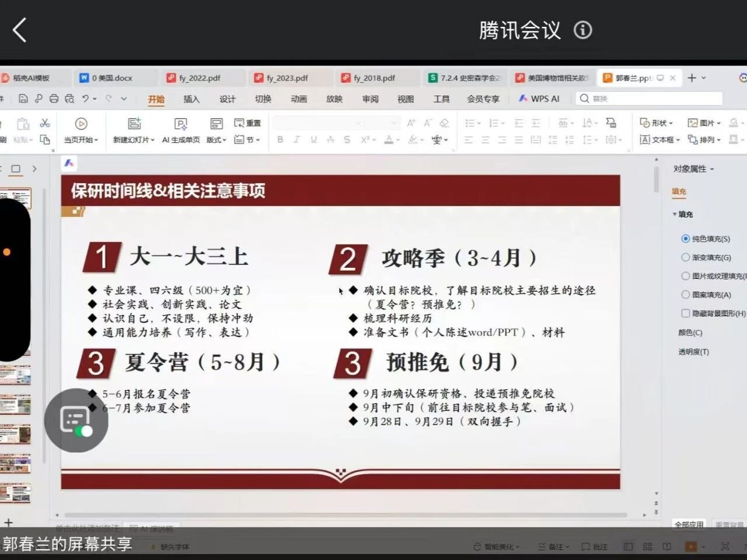Viewport: 747px width, 560px height.
Task: Open the Tencent Meeting info icon
Action: 582,30
